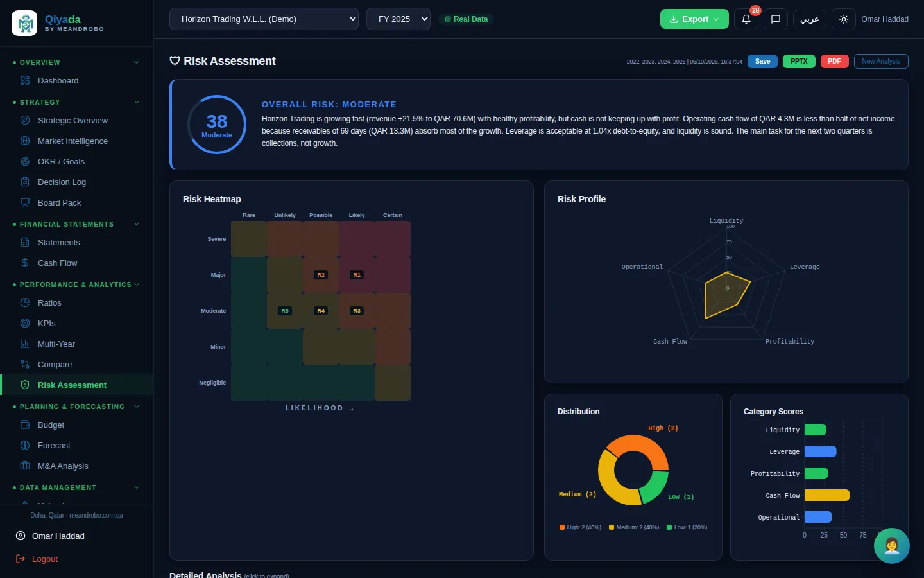Click the overall risk score 38 gauge

217,125
